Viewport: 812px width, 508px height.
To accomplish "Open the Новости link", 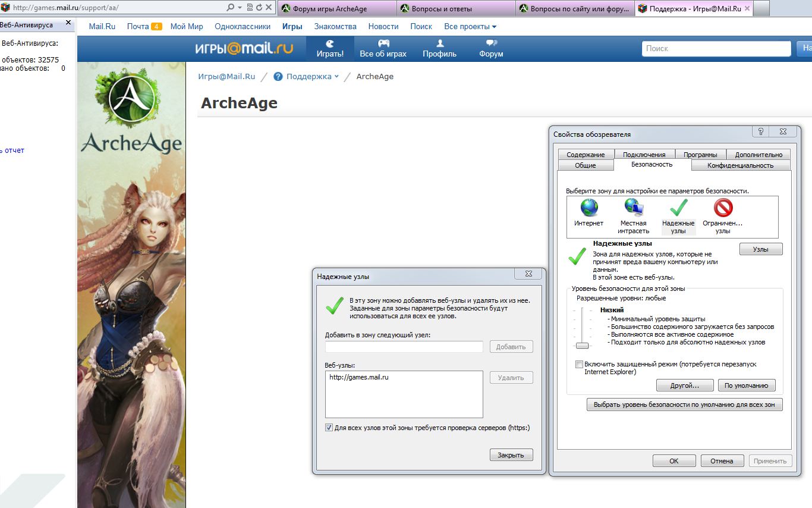I will [383, 27].
